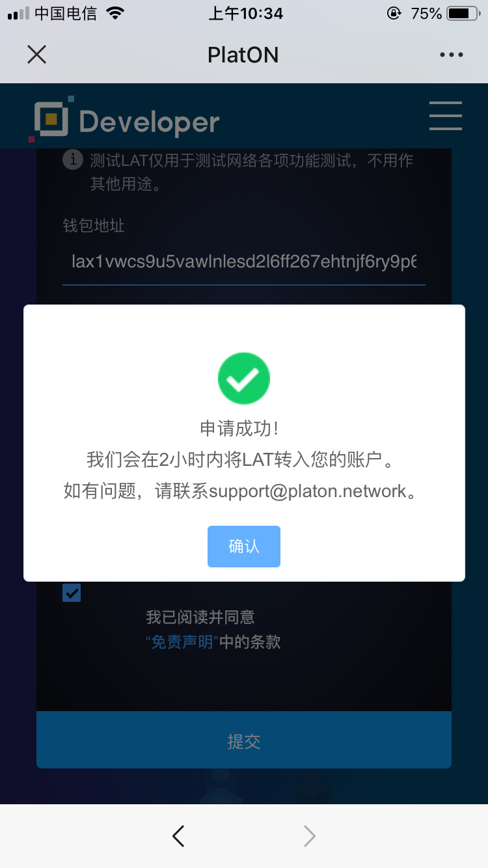
Task: Close the PlatON webview with X
Action: coord(37,55)
